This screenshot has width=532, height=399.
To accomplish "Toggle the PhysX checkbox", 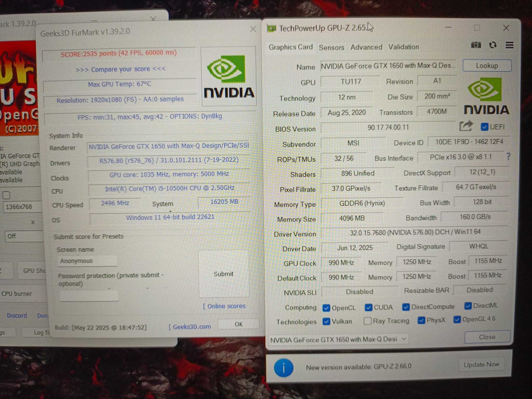I will pos(421,320).
